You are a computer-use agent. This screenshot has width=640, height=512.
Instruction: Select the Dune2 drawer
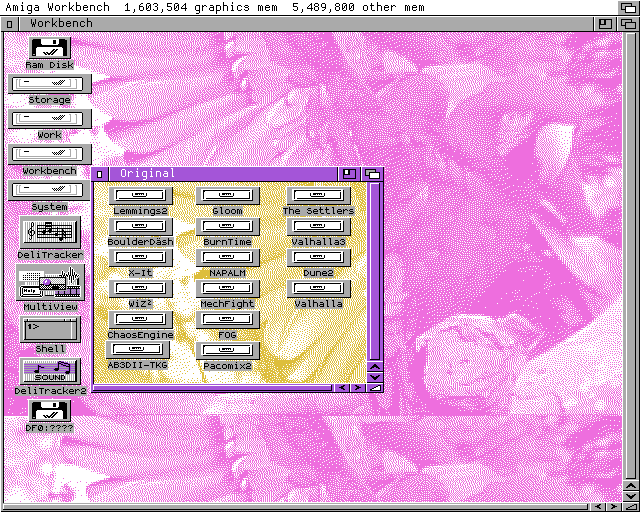click(x=318, y=258)
